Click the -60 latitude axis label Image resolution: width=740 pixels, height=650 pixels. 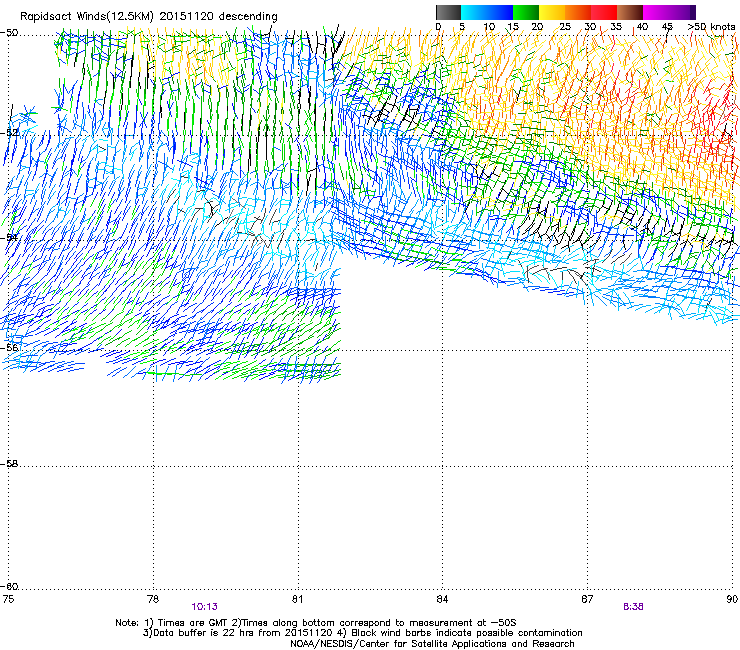click(x=9, y=587)
